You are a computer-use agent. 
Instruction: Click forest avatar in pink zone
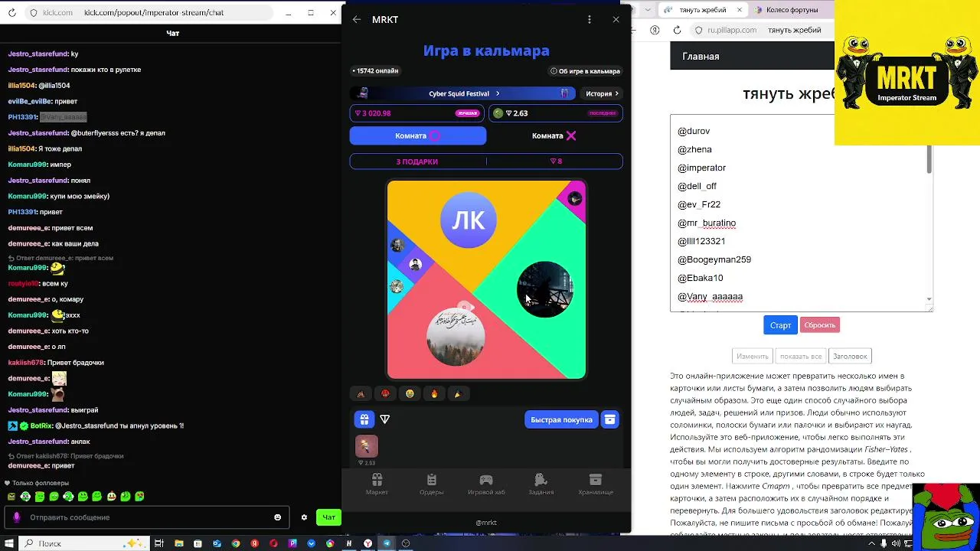point(456,337)
